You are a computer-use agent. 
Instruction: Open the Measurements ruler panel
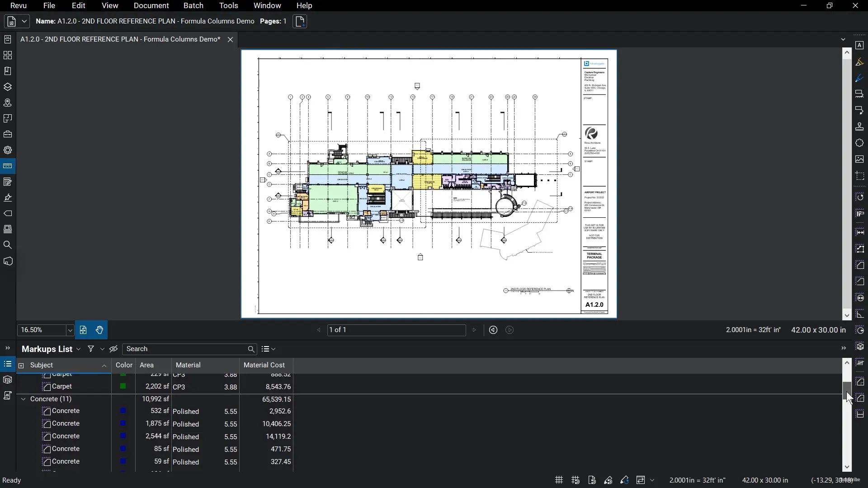pyautogui.click(x=8, y=166)
